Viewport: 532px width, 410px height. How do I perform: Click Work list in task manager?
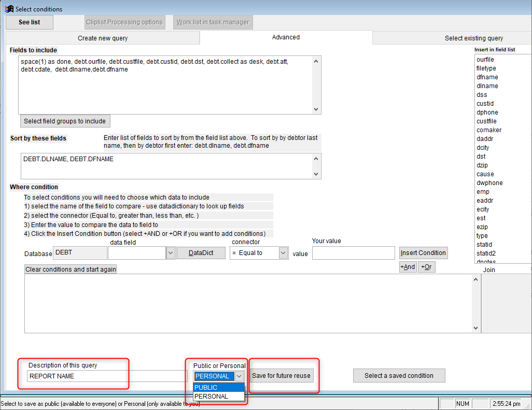point(213,22)
